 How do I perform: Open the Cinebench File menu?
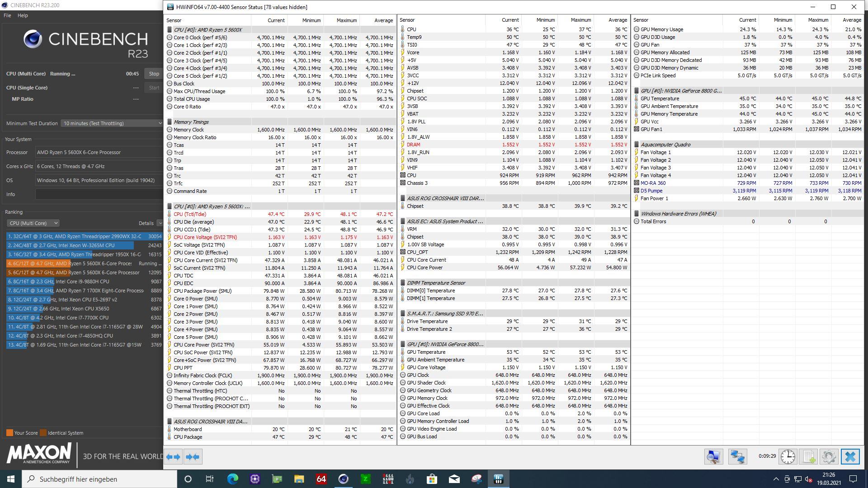point(7,15)
